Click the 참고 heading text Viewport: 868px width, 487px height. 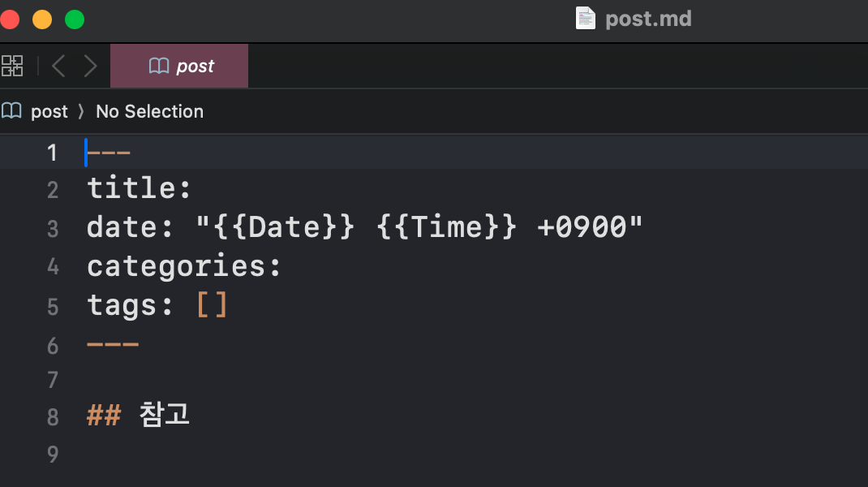tap(165, 415)
